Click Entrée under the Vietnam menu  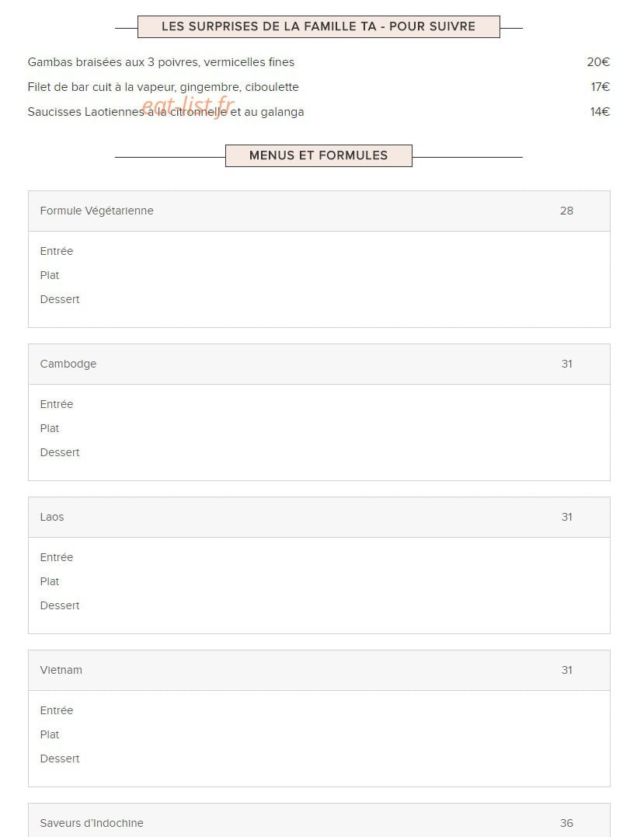(x=57, y=710)
